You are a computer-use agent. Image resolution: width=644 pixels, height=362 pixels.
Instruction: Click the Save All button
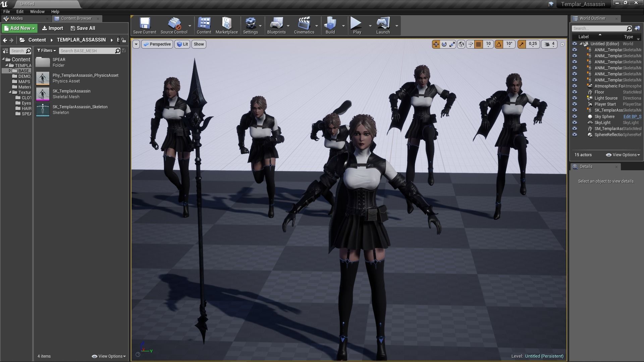point(83,28)
